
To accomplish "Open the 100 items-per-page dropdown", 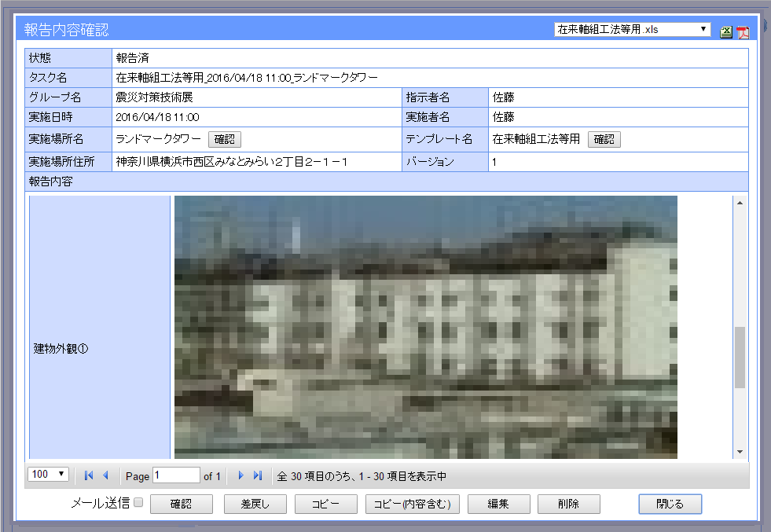I will pyautogui.click(x=48, y=475).
